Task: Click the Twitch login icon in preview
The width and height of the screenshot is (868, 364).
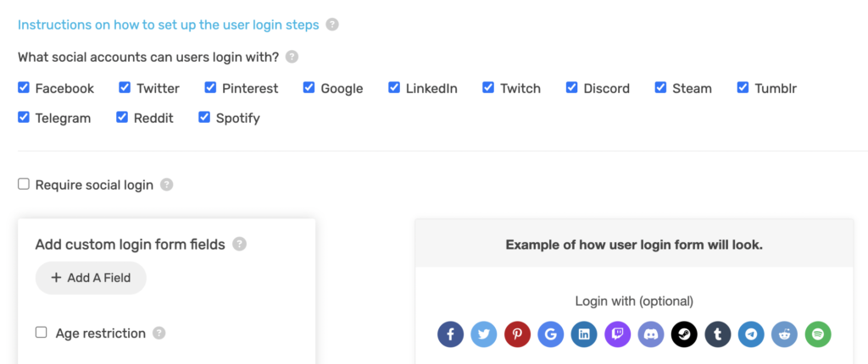Action: 618,334
